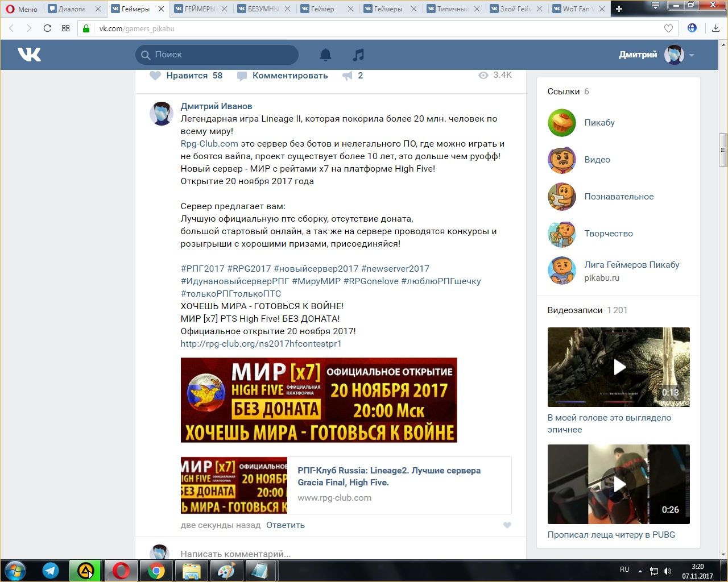Open video title Прописал леща читеру в PUBG

611,535
